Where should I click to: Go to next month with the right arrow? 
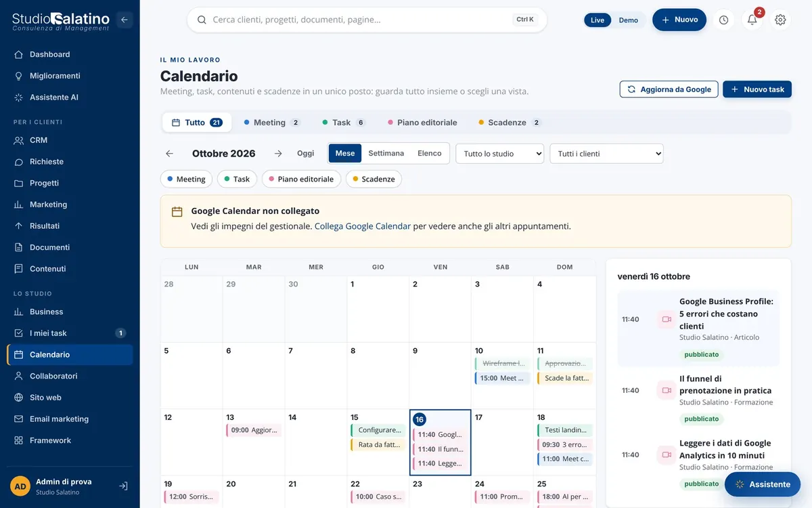point(278,153)
